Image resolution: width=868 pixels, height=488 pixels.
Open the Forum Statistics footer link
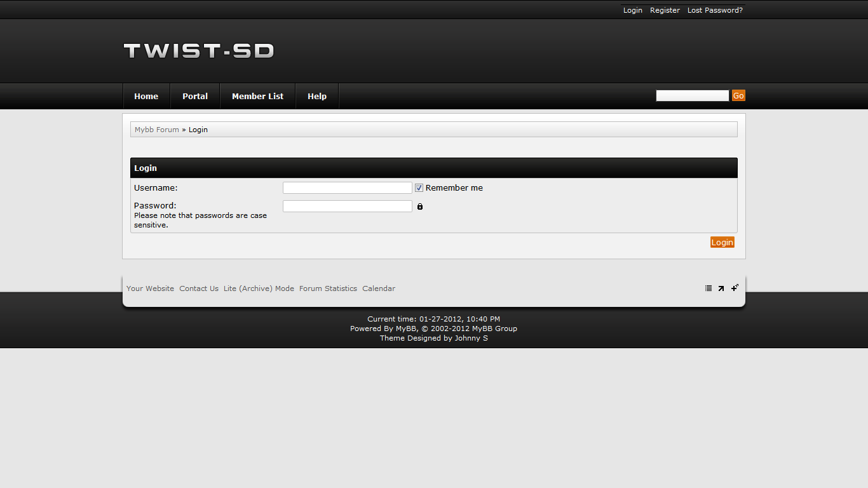click(328, 288)
